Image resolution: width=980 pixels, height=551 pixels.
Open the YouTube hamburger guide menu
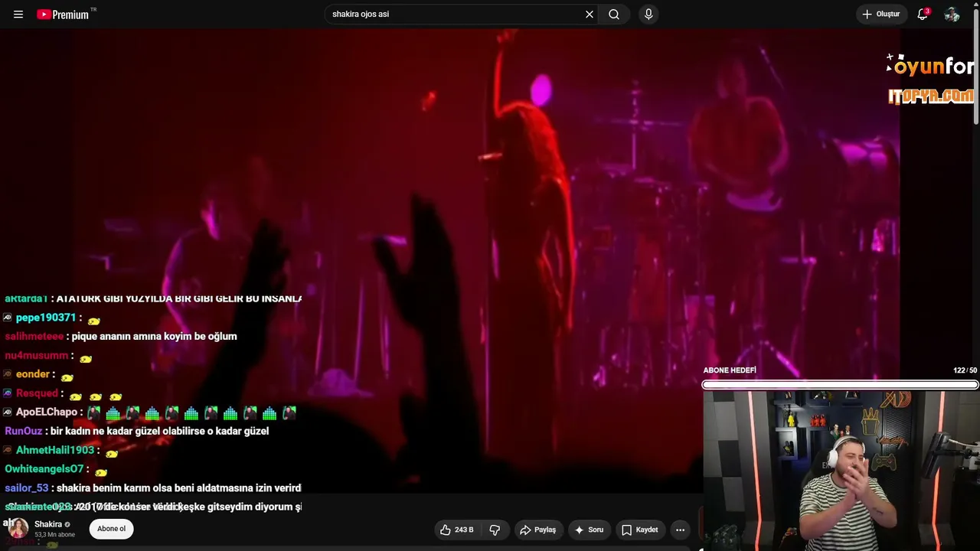[x=18, y=15]
